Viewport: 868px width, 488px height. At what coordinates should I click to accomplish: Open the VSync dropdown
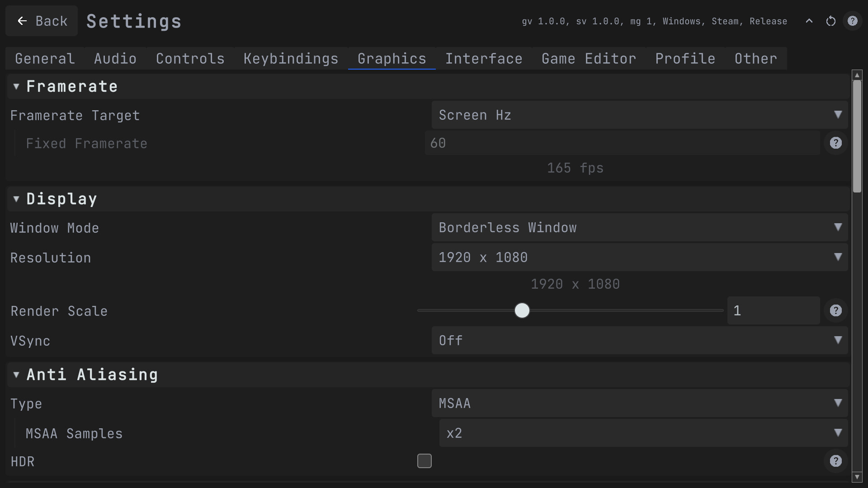(x=640, y=340)
